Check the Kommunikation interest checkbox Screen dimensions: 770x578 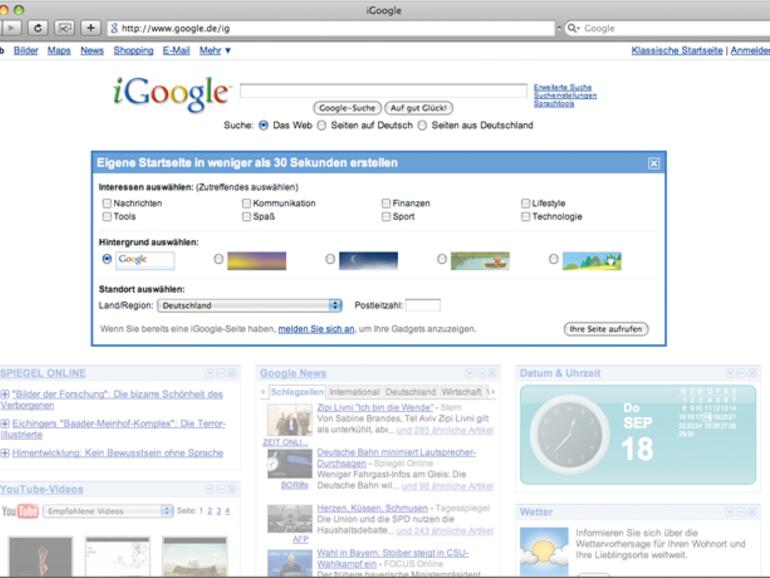[x=247, y=203]
